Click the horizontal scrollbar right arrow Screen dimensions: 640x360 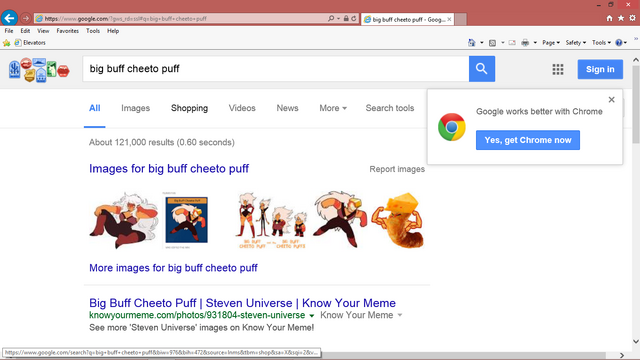622,356
